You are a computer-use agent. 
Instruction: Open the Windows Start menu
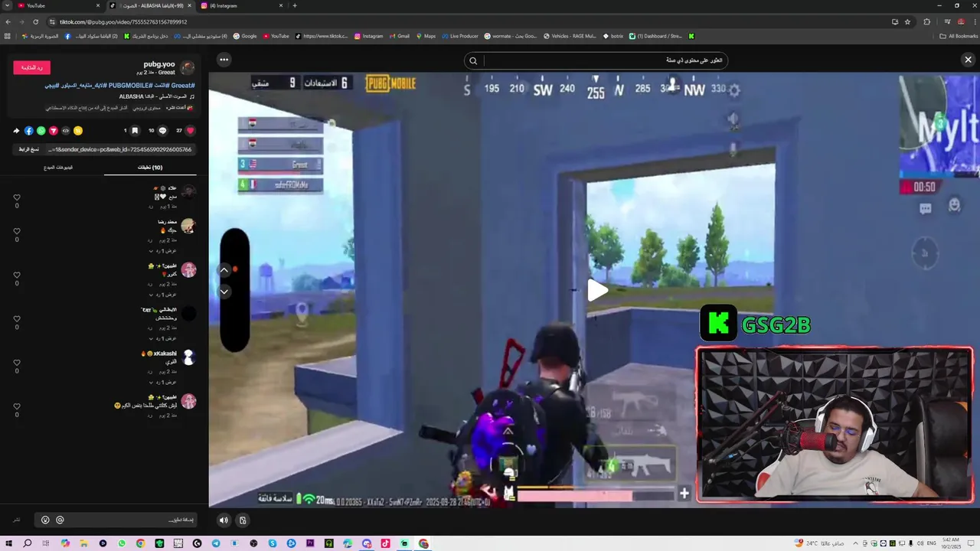tap(9, 543)
